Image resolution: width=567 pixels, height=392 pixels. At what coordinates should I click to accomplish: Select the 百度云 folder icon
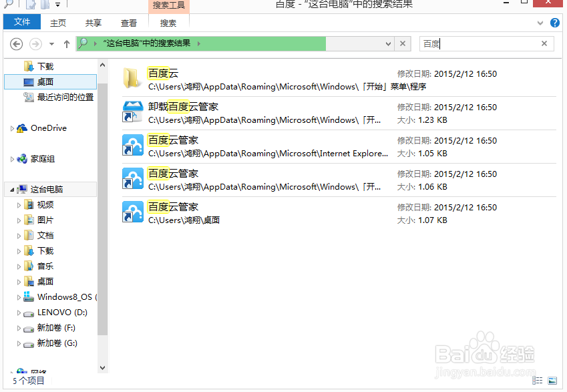point(132,77)
